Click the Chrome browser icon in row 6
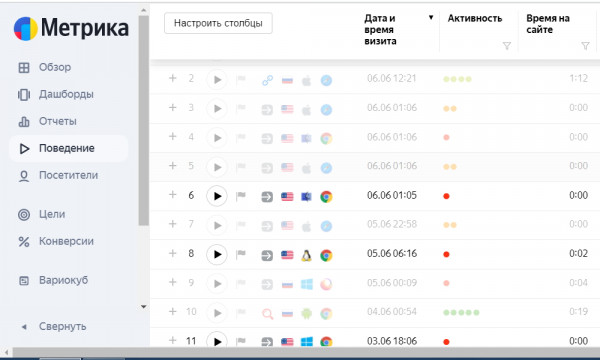The image size is (600, 360). point(326,197)
